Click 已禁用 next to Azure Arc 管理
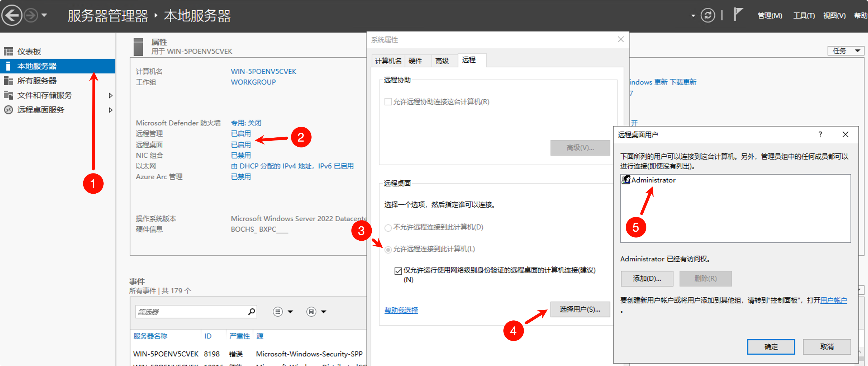This screenshot has height=366, width=868. tap(241, 177)
